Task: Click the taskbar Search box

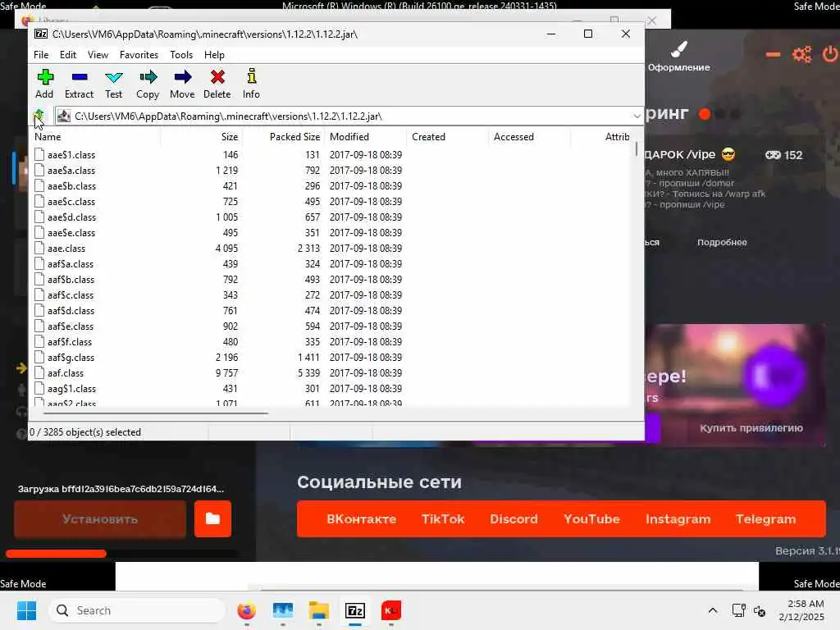Action: 137,610
